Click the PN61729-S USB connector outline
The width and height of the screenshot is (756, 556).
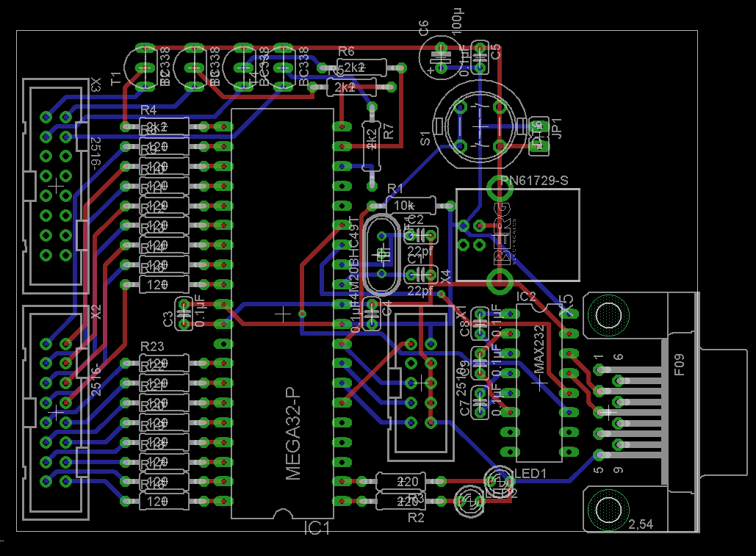coord(518,234)
